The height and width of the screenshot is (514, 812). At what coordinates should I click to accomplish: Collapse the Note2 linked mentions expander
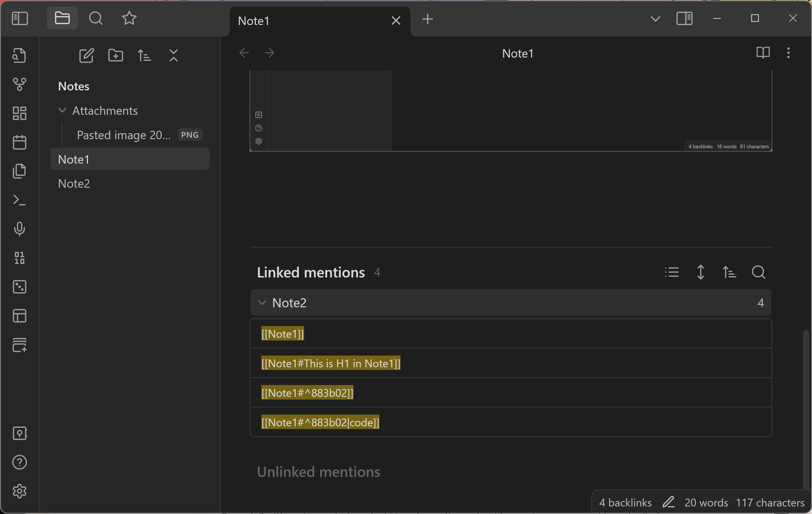262,302
